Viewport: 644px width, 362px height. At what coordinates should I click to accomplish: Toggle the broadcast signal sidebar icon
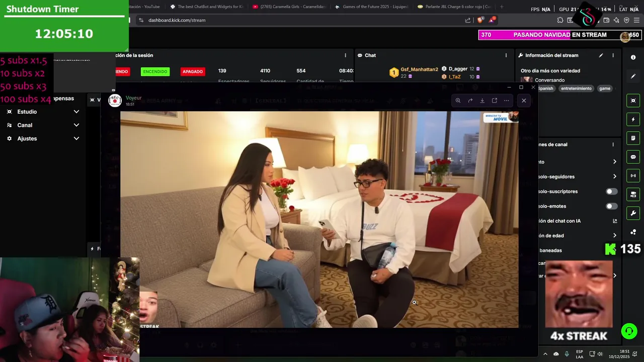[633, 175]
